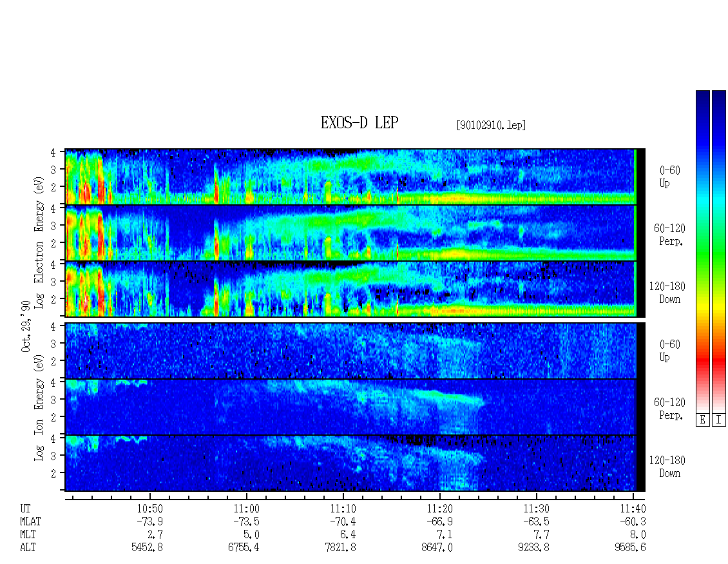Click the electron panel's 120-180 Down label
The height and width of the screenshot is (564, 728).
coord(667,293)
